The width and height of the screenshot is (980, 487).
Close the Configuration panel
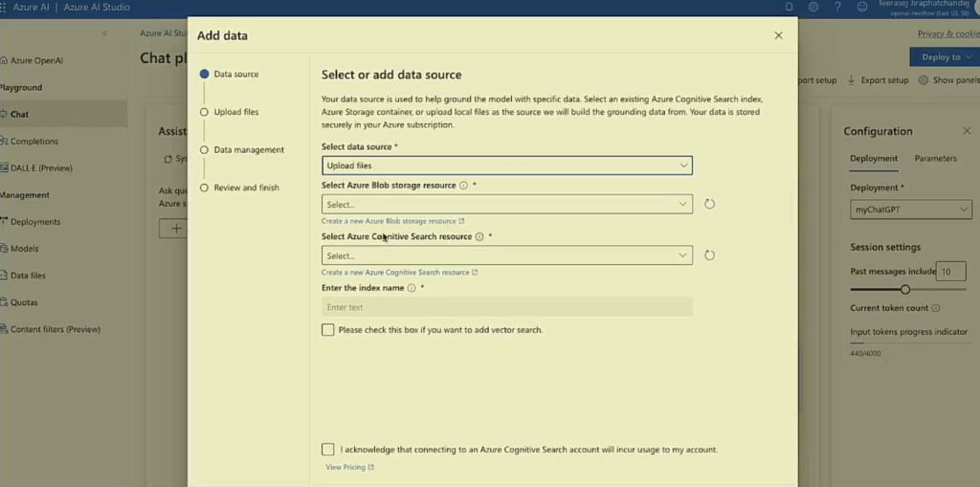pyautogui.click(x=967, y=131)
